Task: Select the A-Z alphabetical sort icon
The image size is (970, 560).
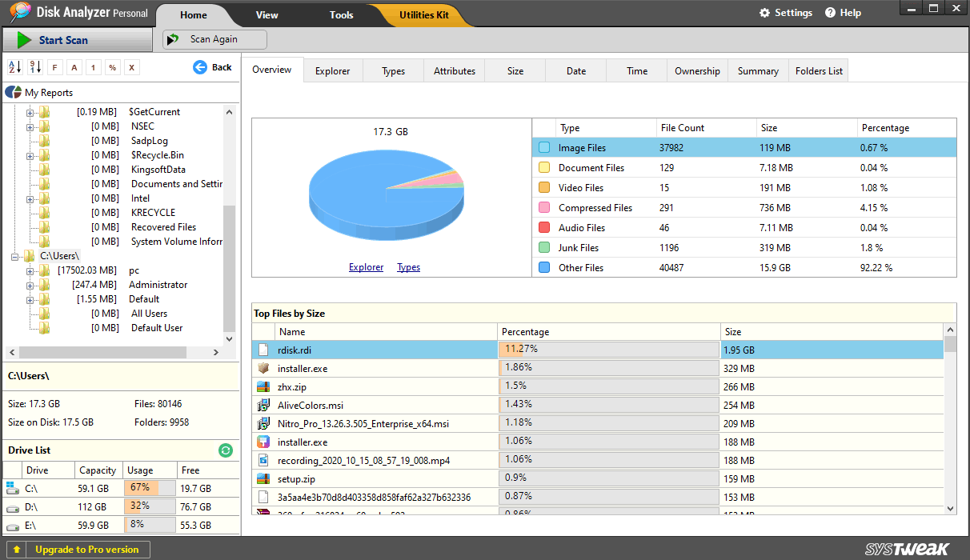Action: pos(14,67)
